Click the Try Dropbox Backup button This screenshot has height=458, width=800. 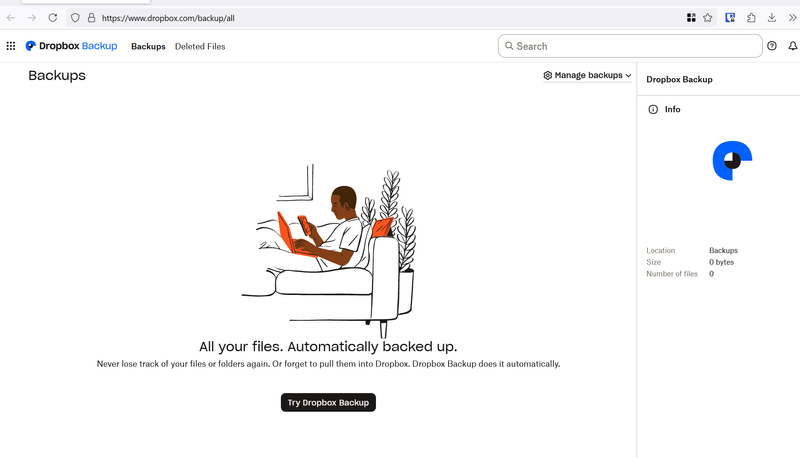(328, 402)
